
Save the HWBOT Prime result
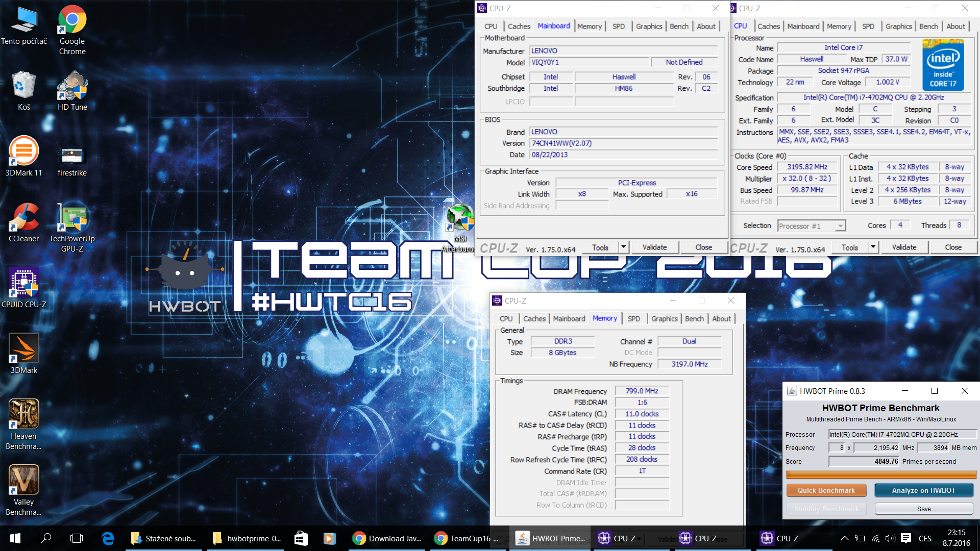(x=923, y=509)
